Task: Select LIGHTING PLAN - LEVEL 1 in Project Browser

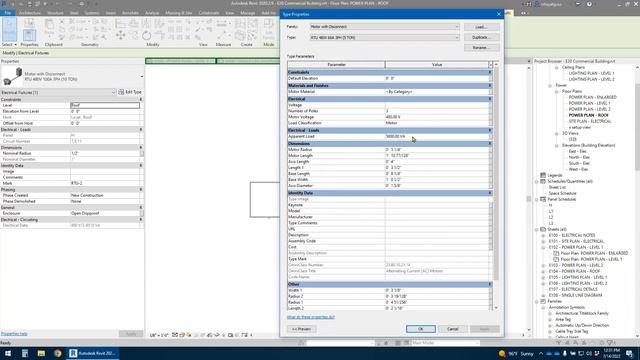Action: pyautogui.click(x=591, y=73)
